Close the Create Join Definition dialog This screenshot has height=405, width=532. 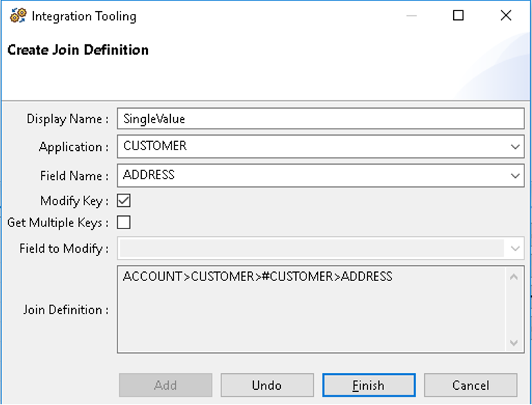click(506, 16)
